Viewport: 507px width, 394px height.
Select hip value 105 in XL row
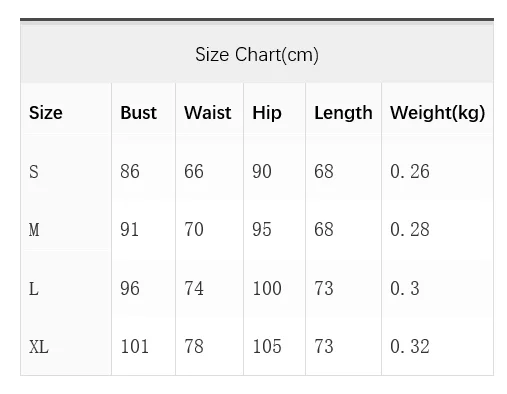click(x=267, y=347)
